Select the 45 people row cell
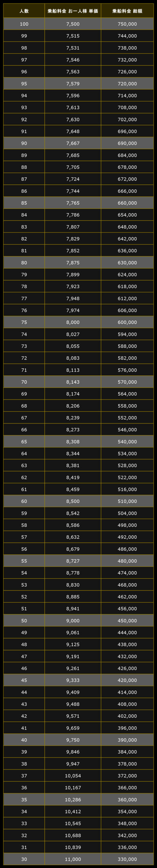157x868 pixels. 24,680
